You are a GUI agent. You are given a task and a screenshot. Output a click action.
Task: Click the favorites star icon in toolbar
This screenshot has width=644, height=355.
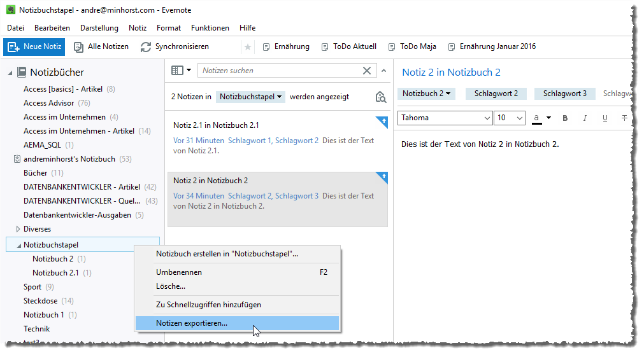pyautogui.click(x=248, y=47)
